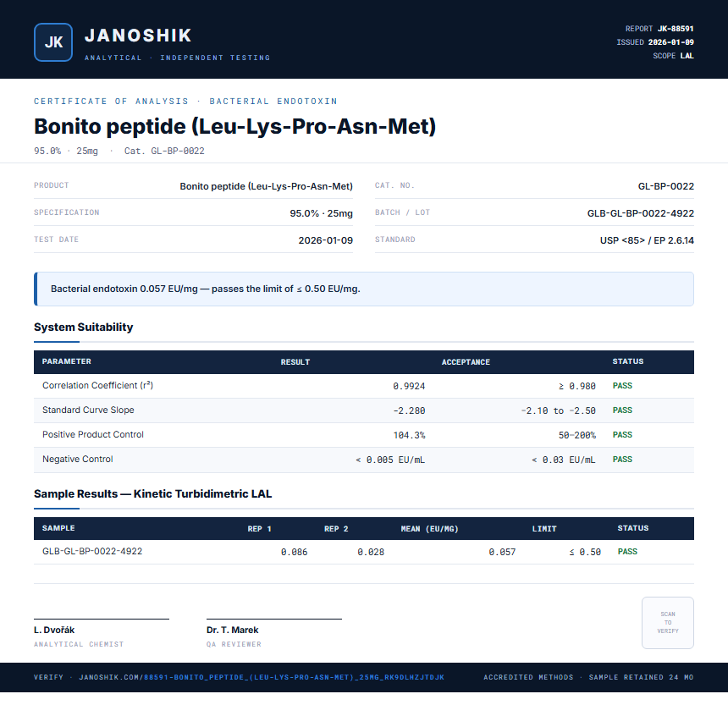Viewport: 728px width, 716px height.
Task: Click the LAL scope value
Action: [x=687, y=56]
